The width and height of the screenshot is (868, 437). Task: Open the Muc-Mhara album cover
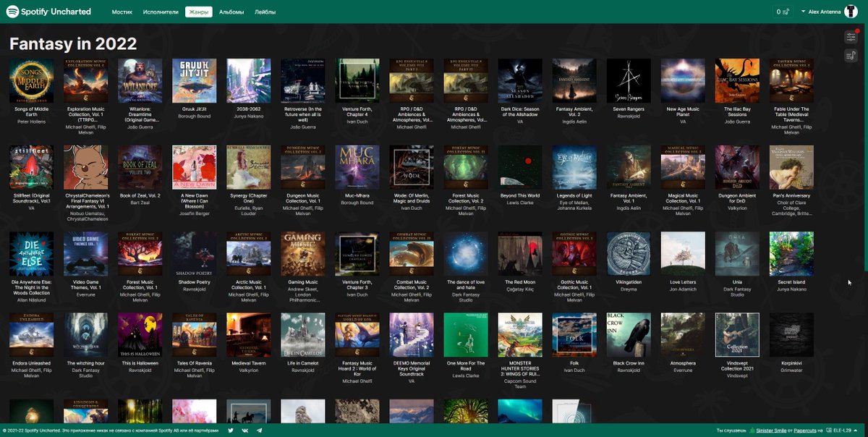[357, 167]
